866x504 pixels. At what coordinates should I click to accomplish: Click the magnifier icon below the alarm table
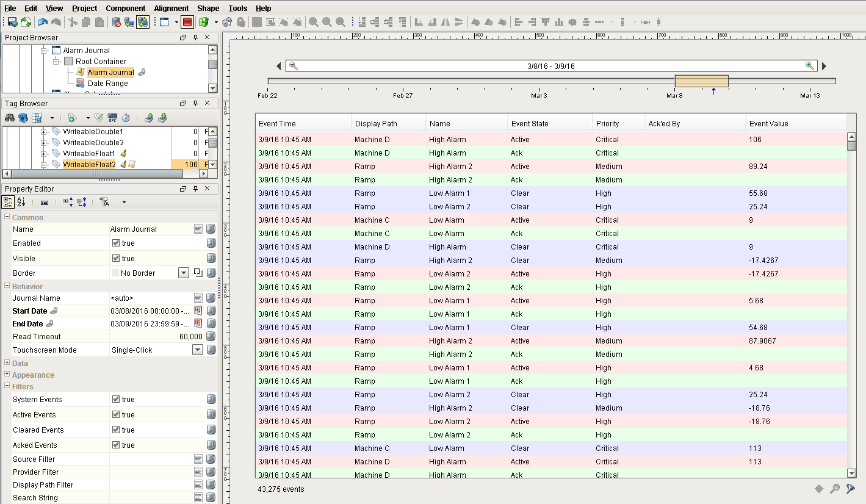click(835, 489)
